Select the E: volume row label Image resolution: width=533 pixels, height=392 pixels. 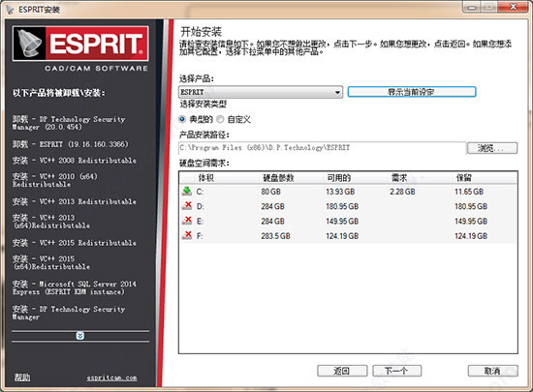point(200,222)
